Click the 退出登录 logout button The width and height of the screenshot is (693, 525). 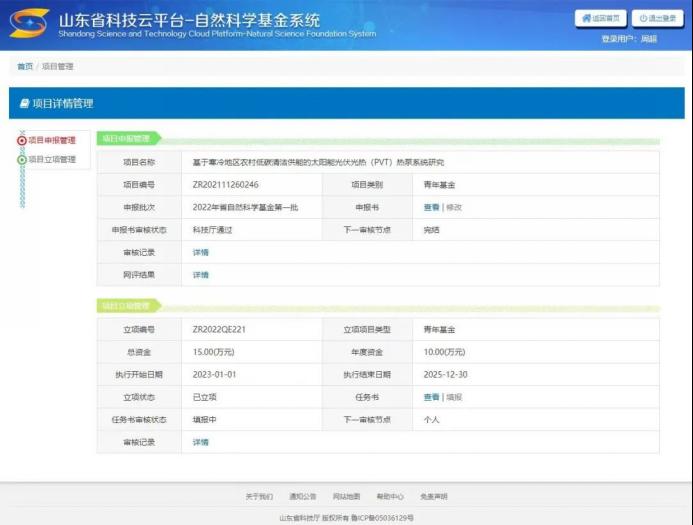point(657,18)
